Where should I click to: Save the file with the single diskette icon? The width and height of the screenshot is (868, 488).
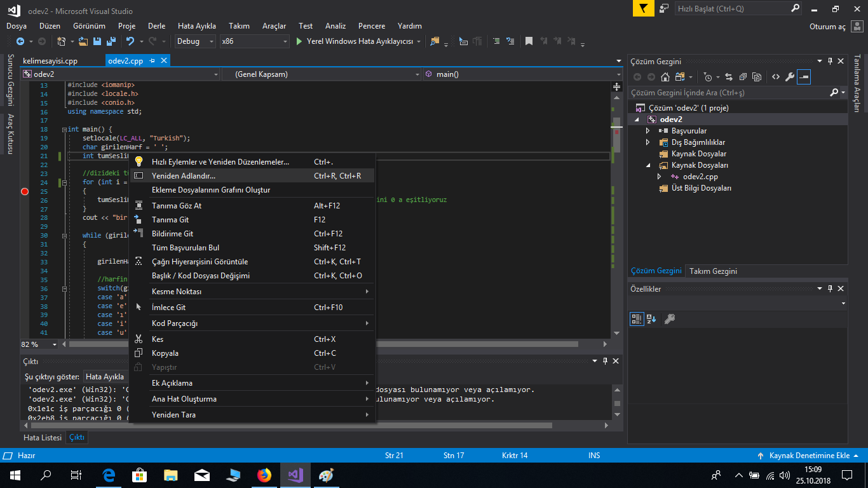point(97,41)
